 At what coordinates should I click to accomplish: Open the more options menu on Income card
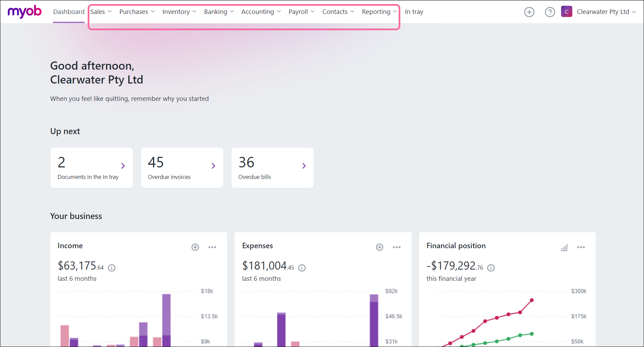pos(212,247)
